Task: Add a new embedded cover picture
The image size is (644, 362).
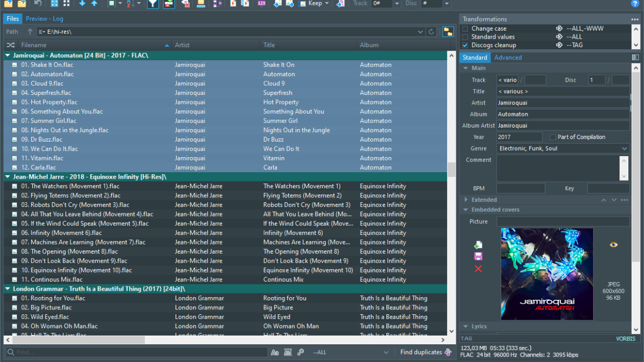Action: tap(478, 245)
